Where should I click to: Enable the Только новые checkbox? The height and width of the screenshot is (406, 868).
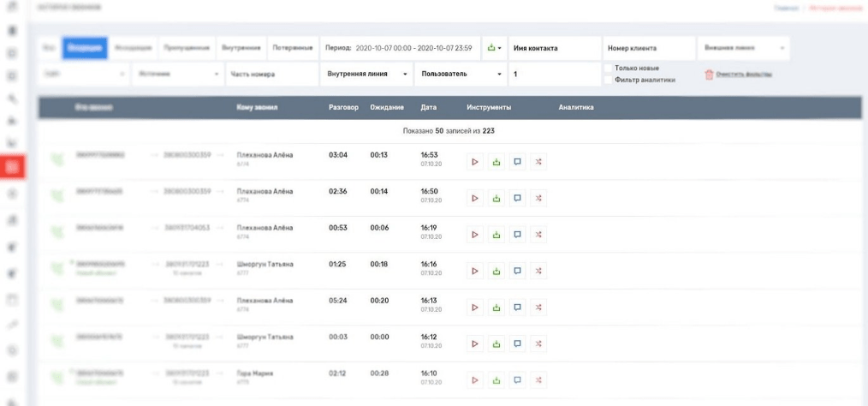click(x=608, y=69)
